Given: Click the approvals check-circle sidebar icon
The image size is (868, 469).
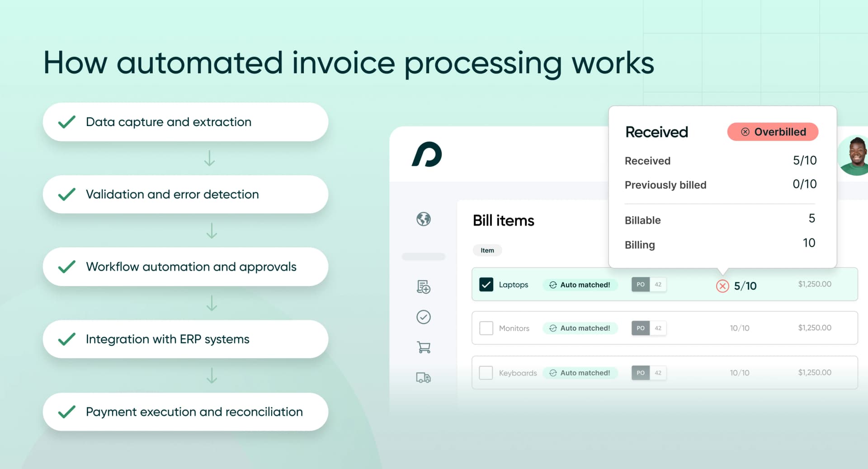Looking at the screenshot, I should tap(423, 317).
